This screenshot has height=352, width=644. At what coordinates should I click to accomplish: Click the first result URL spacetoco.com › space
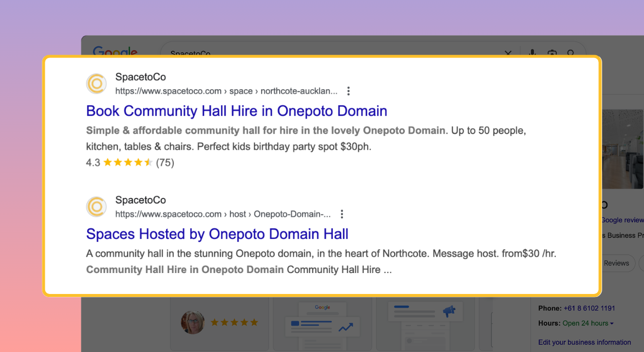coord(226,91)
